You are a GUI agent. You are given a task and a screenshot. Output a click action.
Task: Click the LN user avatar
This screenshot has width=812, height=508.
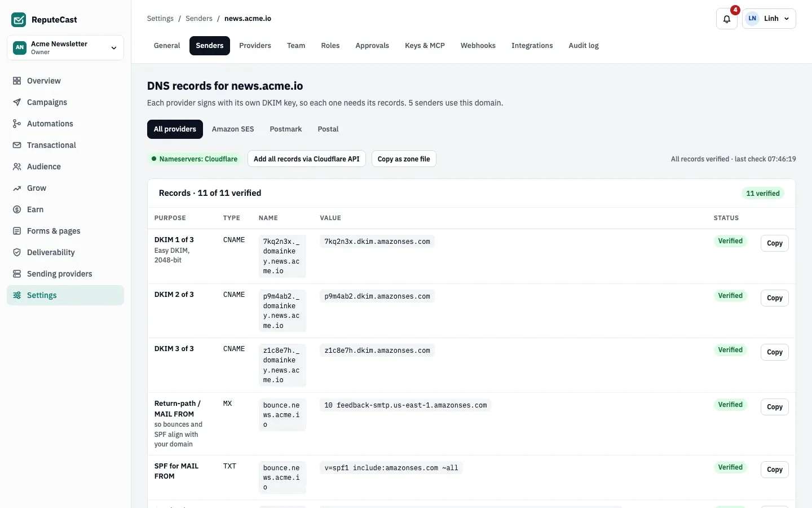tap(752, 19)
